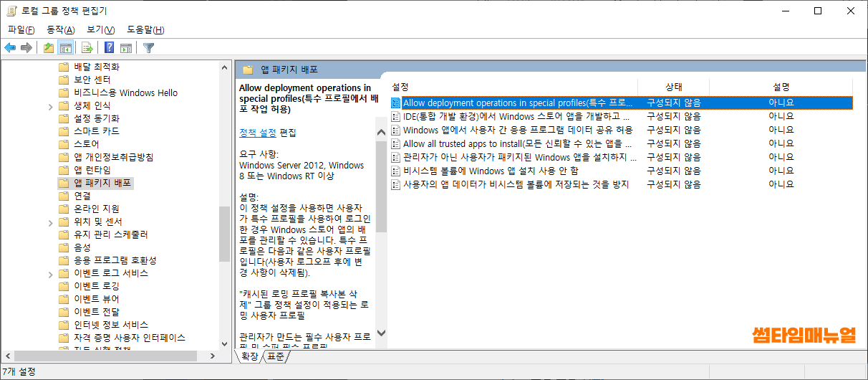Select the 이벤트 전달 tree item

pyautogui.click(x=97, y=312)
